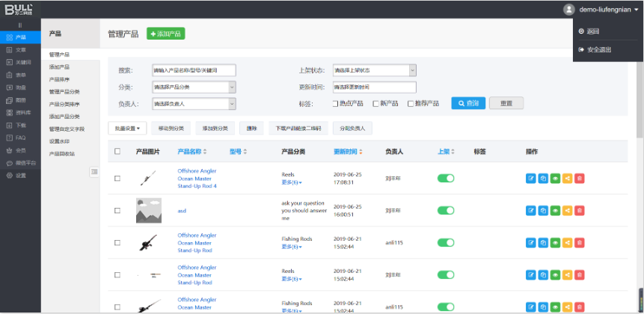The image size is (644, 314).
Task: Click red delete icon in first row
Action: 580,179
